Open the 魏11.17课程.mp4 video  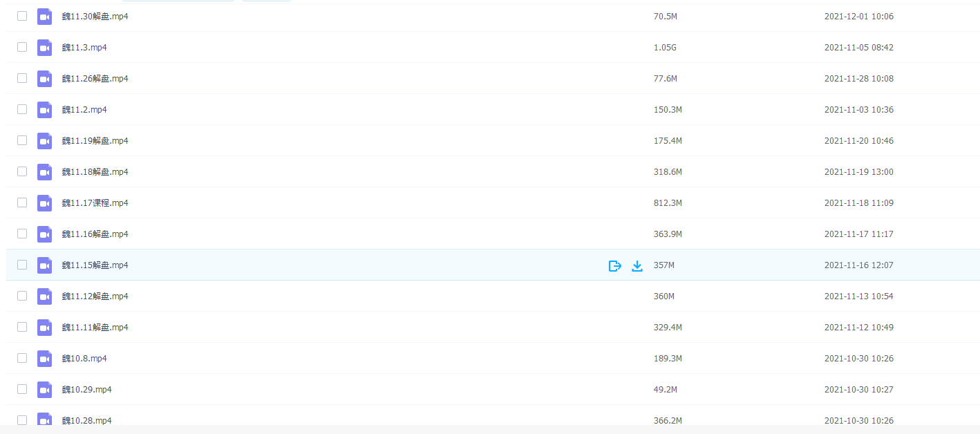point(95,203)
